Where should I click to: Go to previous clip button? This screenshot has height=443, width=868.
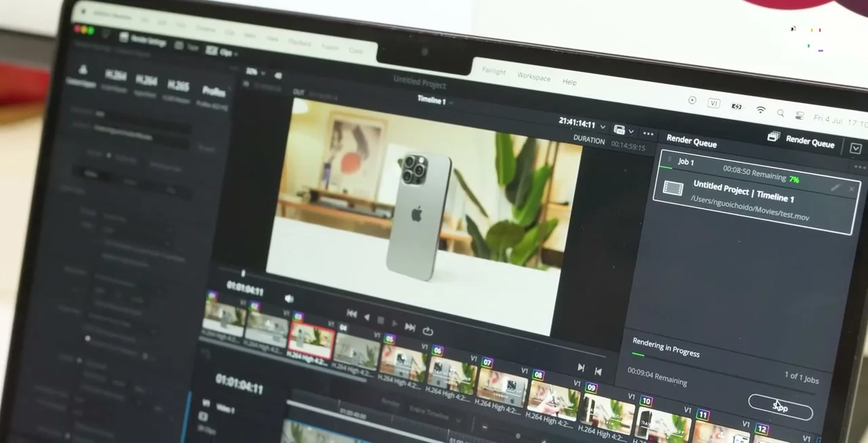click(597, 371)
